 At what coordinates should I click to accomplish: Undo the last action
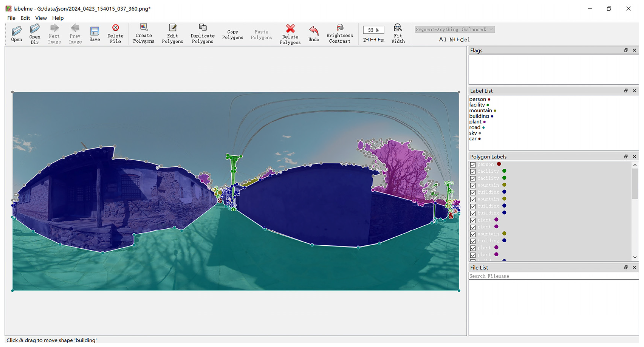pyautogui.click(x=313, y=31)
